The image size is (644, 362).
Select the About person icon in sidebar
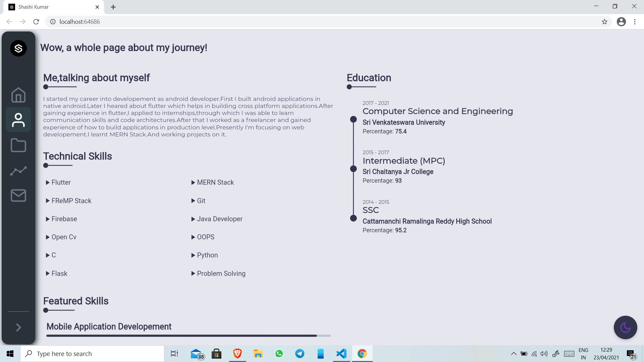click(18, 120)
